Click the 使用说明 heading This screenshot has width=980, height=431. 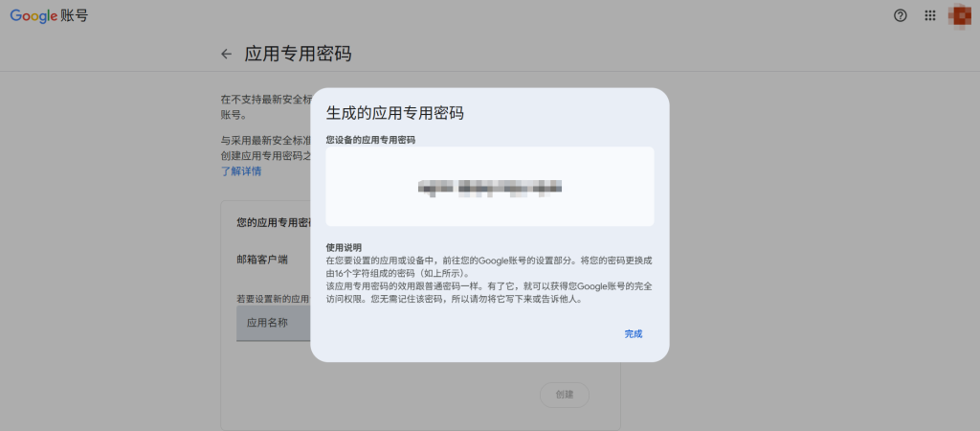tap(344, 248)
